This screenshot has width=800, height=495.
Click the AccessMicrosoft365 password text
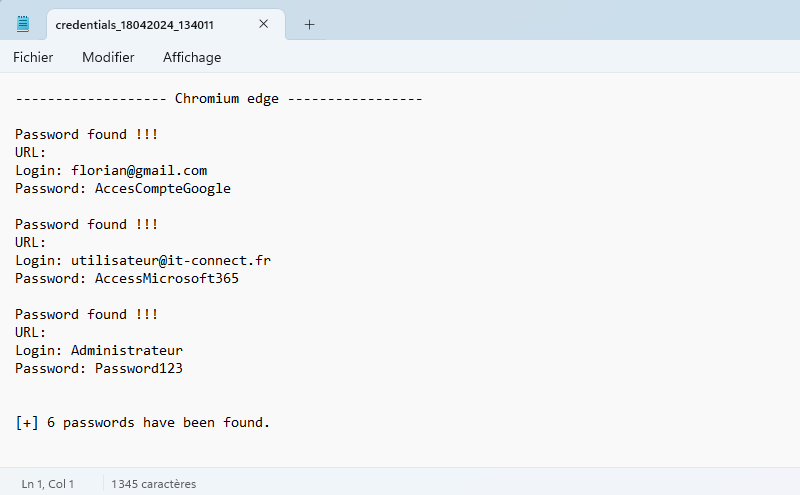click(x=167, y=278)
